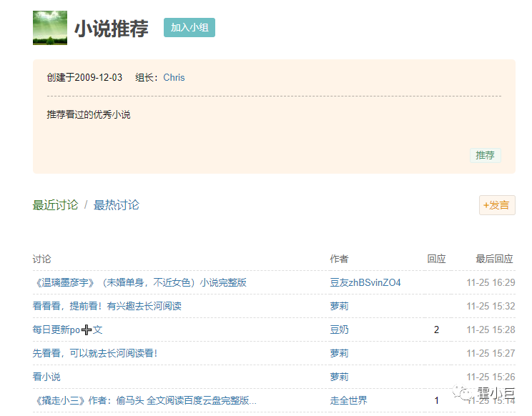
Task: Open author 豆奶 profile
Action: point(339,330)
